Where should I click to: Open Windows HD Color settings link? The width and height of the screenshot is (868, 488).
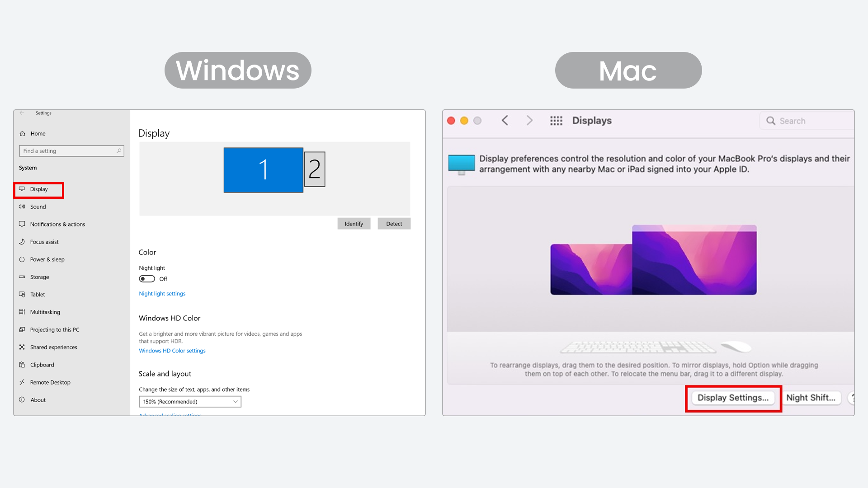click(x=172, y=351)
